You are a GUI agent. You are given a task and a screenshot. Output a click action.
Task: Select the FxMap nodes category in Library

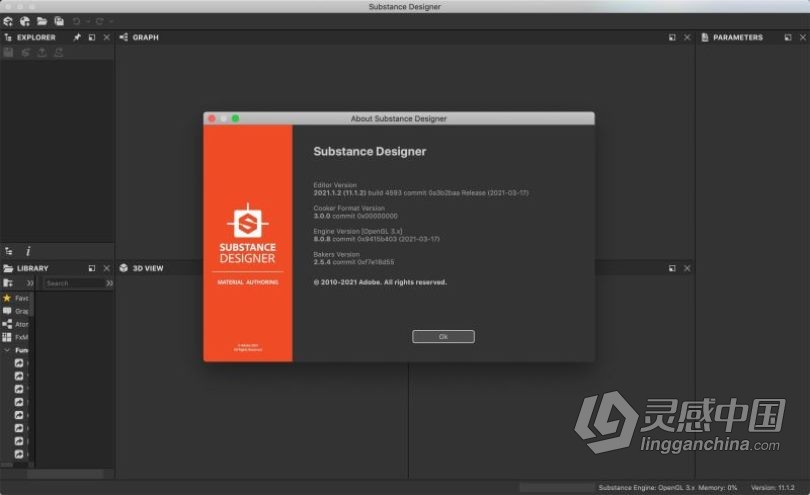point(17,337)
